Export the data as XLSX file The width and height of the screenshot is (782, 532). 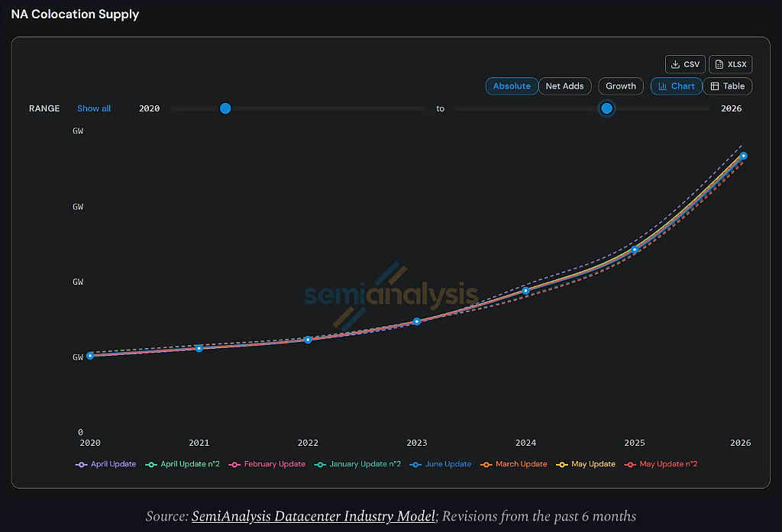click(x=730, y=64)
